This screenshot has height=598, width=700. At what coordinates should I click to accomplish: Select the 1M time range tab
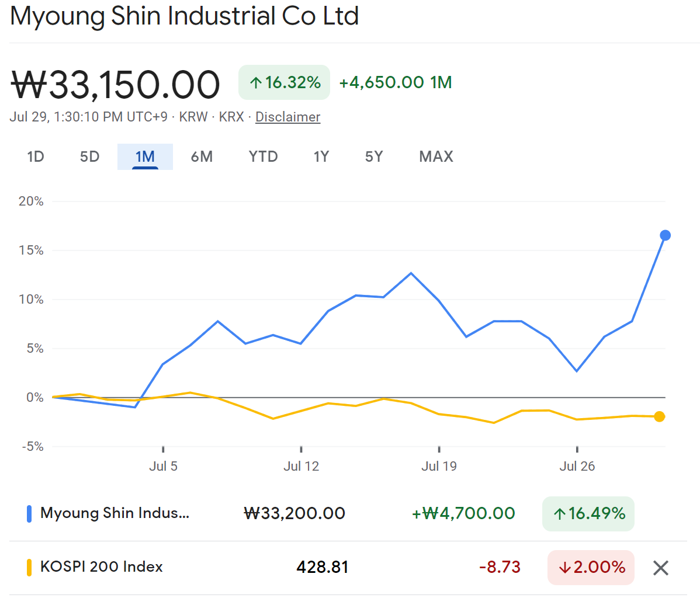(145, 157)
